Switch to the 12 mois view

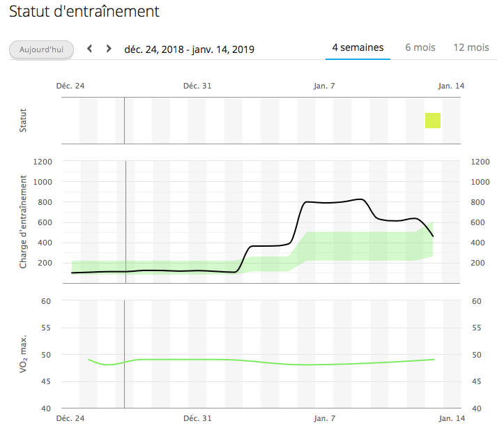(x=471, y=47)
